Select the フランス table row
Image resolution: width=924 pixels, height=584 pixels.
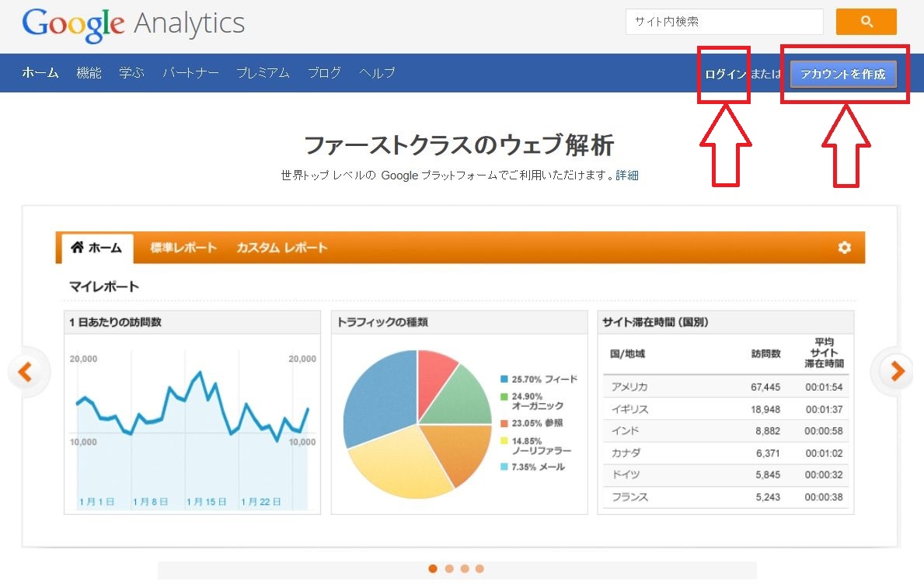click(x=726, y=497)
